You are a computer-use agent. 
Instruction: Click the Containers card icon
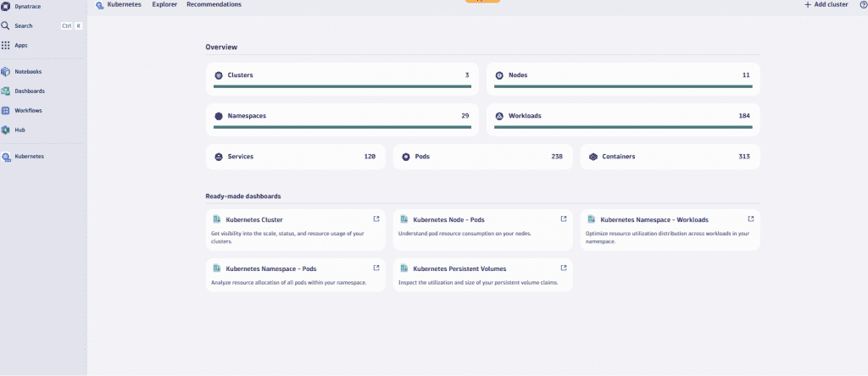pyautogui.click(x=593, y=157)
